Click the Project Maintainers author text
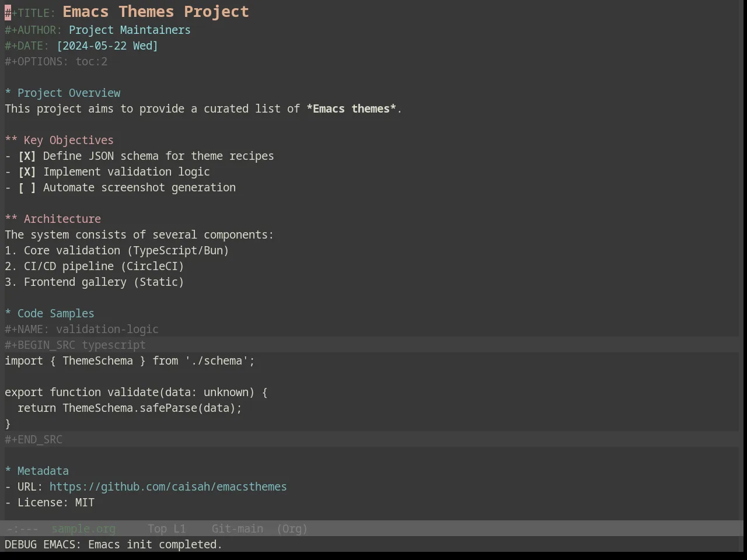747x560 pixels. coord(130,30)
